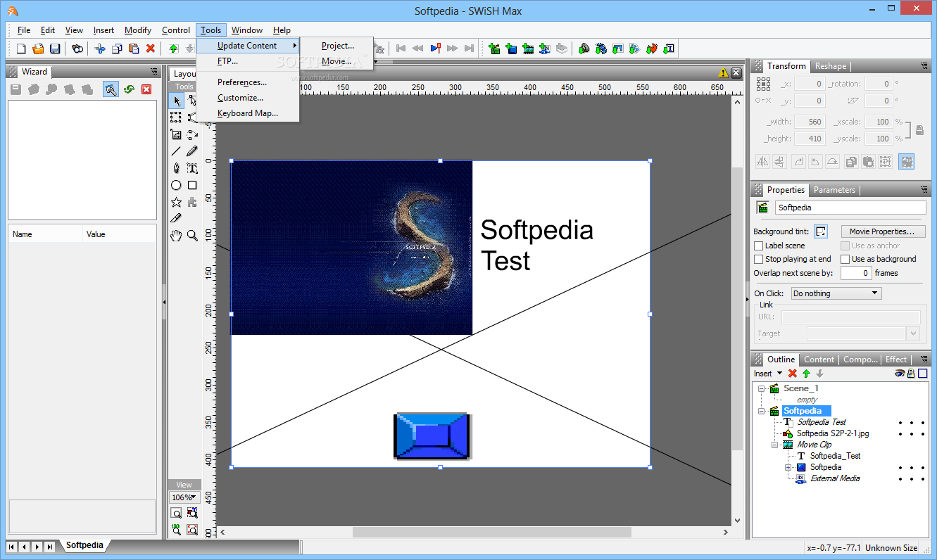This screenshot has width=937, height=560.
Task: Select the Star autoshape tool
Action: pos(176,202)
